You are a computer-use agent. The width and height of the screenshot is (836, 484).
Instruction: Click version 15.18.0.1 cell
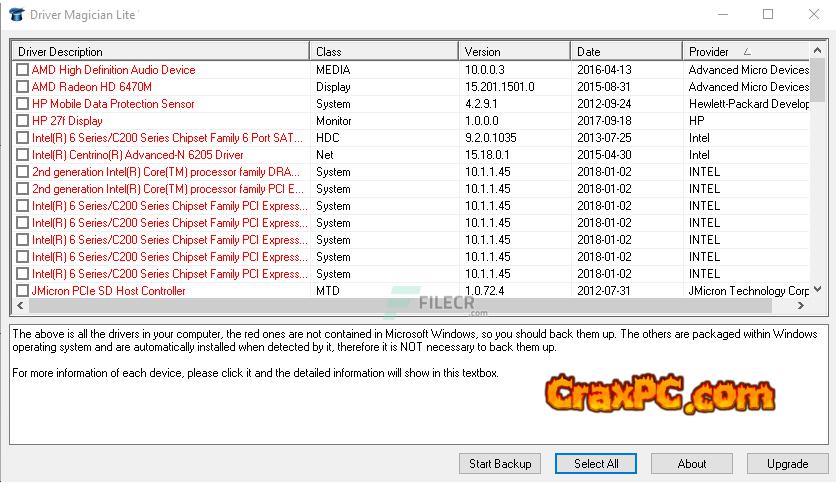pyautogui.click(x=487, y=155)
